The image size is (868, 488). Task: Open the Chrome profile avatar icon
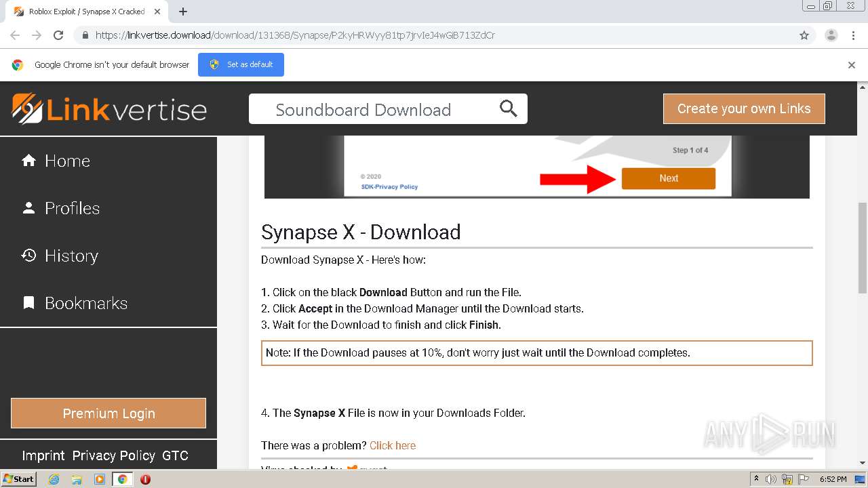(x=831, y=35)
